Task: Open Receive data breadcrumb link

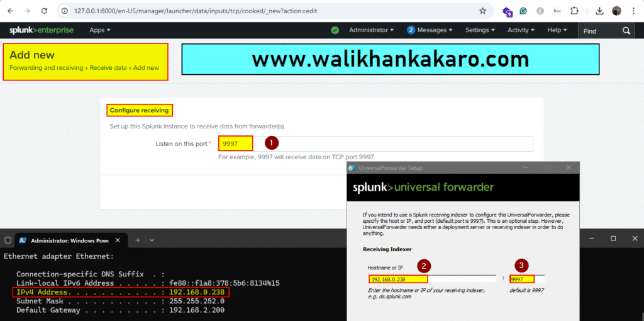Action: [108, 68]
